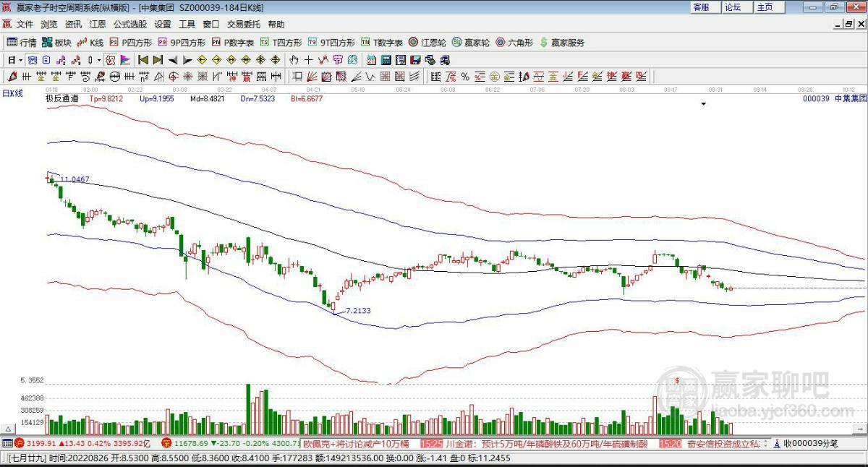The width and height of the screenshot is (868, 467).
Task: Click the spiral circle tool icon
Action: (x=174, y=76)
